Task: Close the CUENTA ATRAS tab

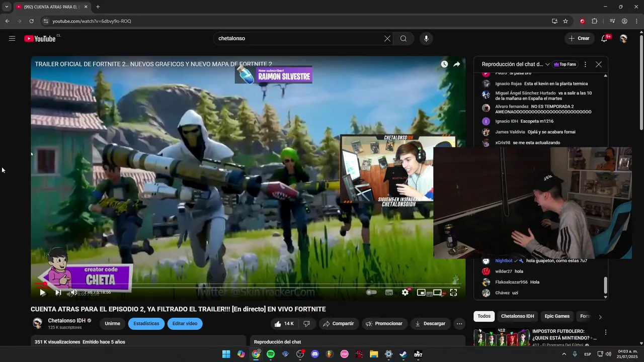Action: coord(86,7)
